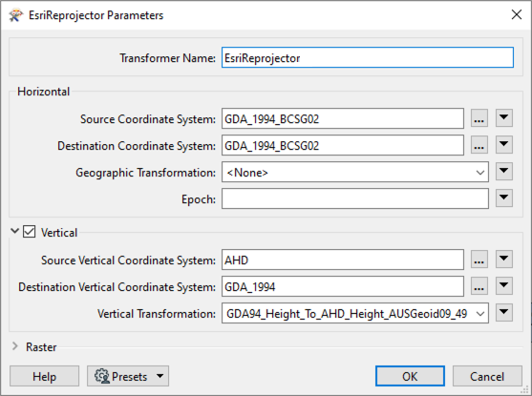Click the empty Epoch field
The image size is (532, 396).
pos(355,199)
